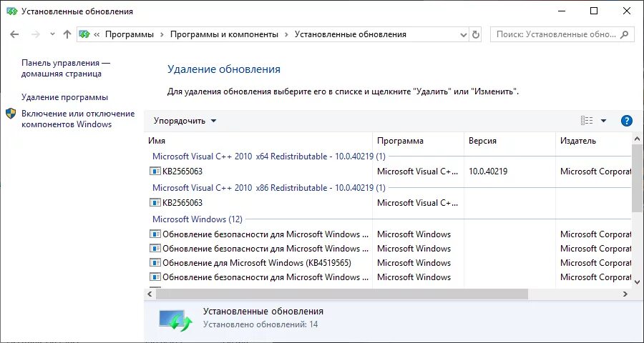
Task: Click icon of KB2565063 x64 update
Action: click(x=155, y=171)
